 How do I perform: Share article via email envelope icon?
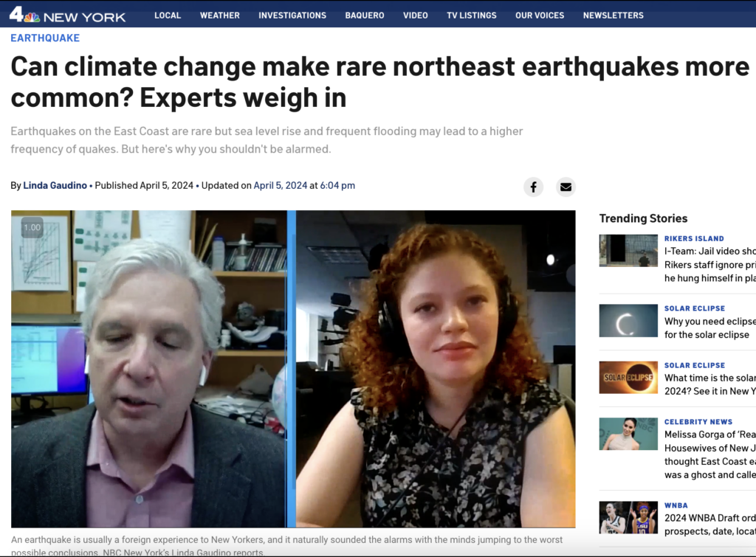pyautogui.click(x=566, y=187)
